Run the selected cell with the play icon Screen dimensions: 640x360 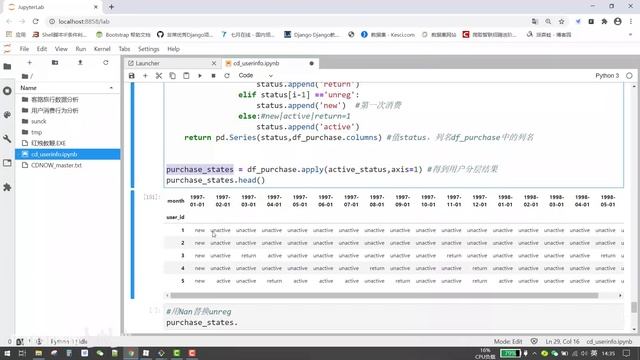tap(200, 76)
